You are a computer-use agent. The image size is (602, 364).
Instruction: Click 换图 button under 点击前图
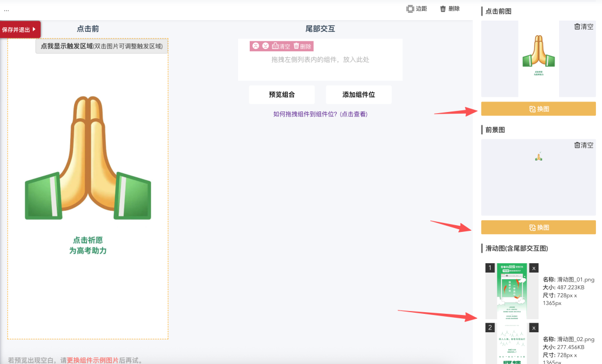[x=538, y=109]
